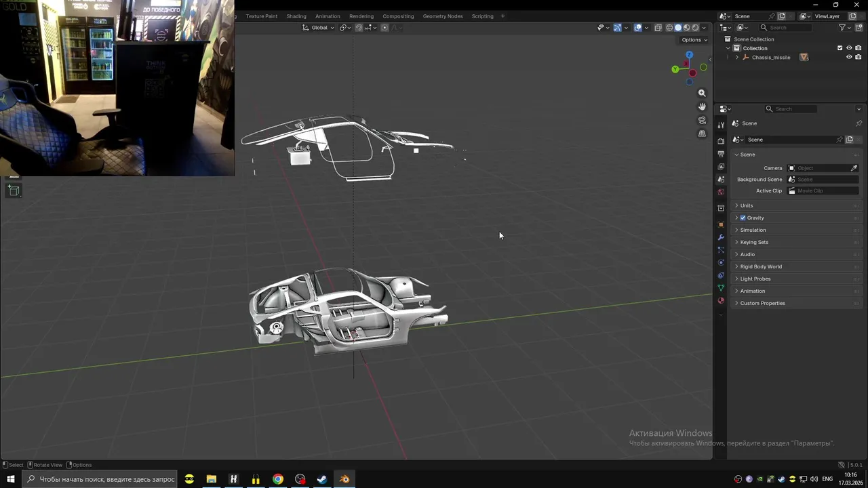Image resolution: width=868 pixels, height=488 pixels.
Task: Toggle snapping magnet in viewport header
Action: (359, 28)
